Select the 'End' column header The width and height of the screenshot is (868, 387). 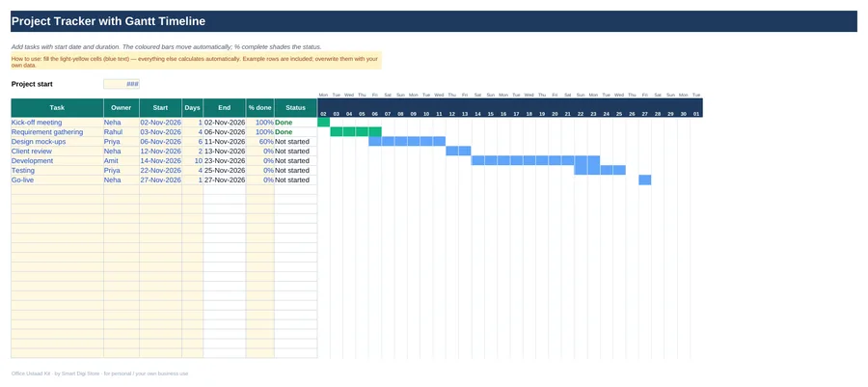click(224, 108)
